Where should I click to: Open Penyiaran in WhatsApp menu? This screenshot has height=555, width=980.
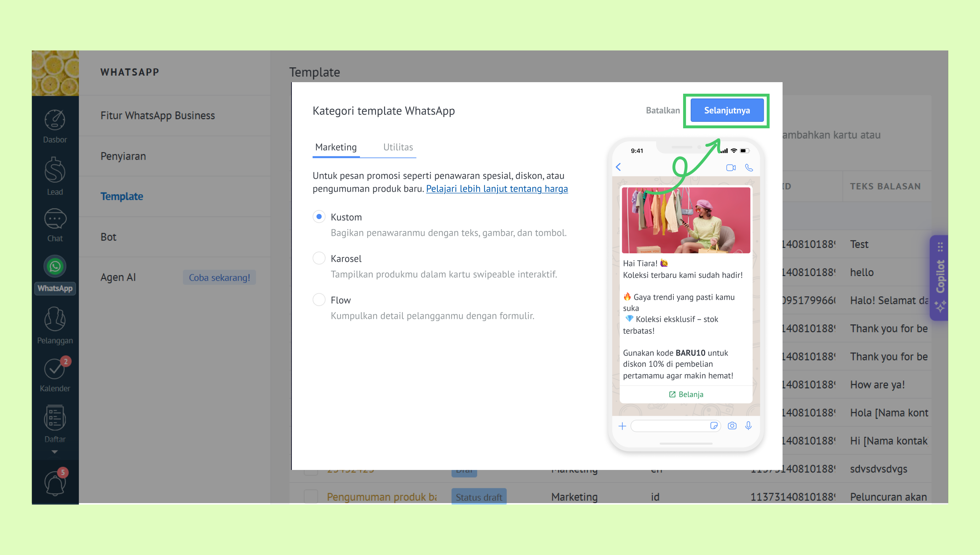pyautogui.click(x=123, y=156)
